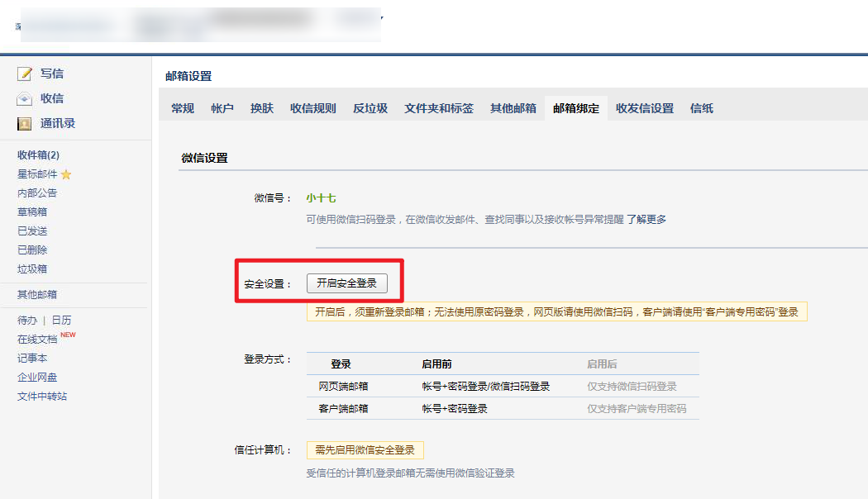Switch to the 文件夹和标签 tab
The width and height of the screenshot is (868, 499).
coord(439,108)
